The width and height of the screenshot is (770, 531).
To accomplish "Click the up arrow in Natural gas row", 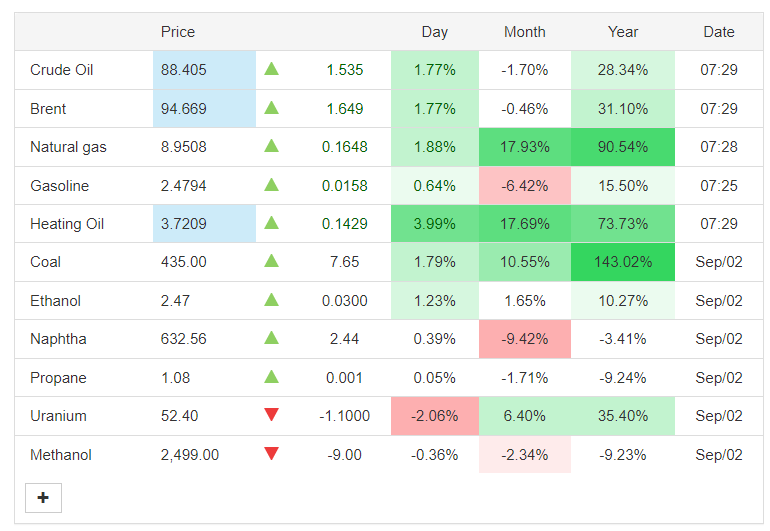I will 271,146.
